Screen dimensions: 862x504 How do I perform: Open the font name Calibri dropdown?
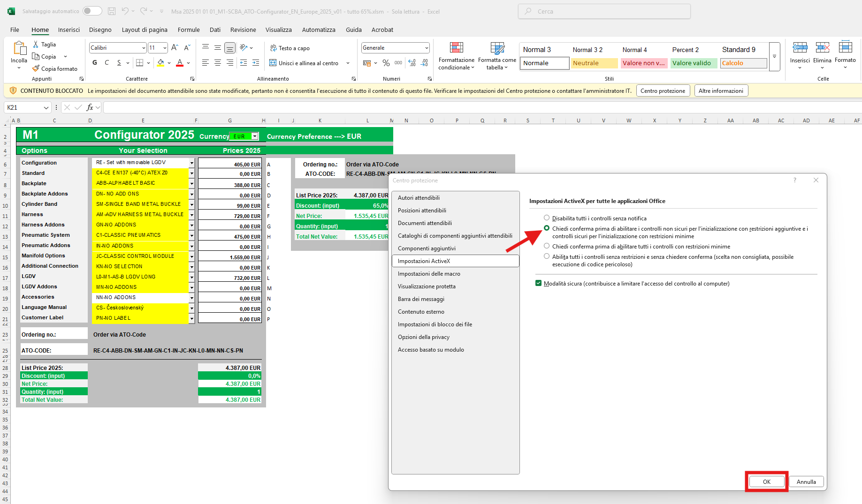[x=144, y=48]
